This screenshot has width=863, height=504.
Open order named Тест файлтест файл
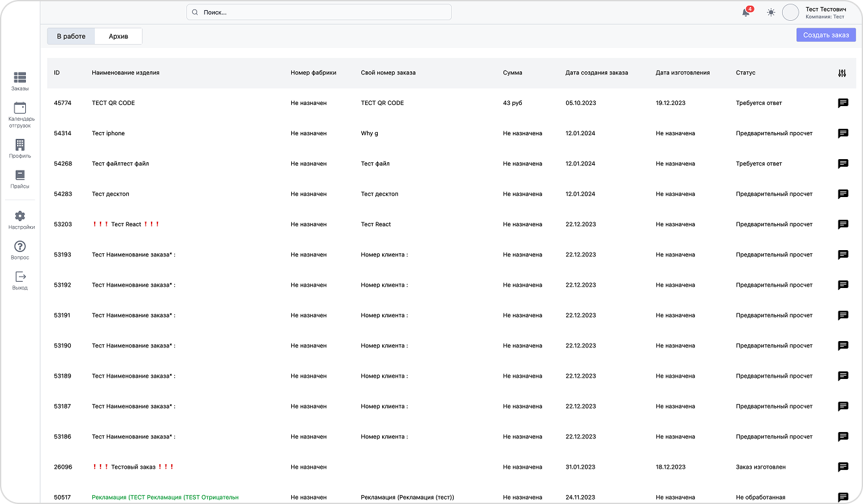click(x=120, y=164)
